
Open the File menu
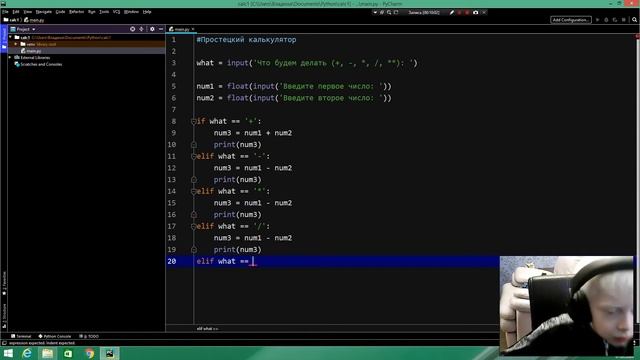coord(5,12)
